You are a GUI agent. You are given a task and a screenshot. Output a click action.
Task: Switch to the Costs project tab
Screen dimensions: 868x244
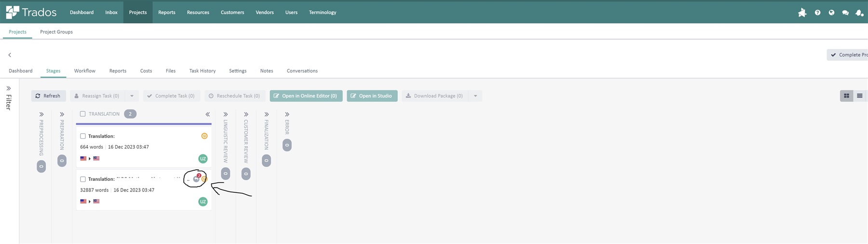(x=146, y=71)
